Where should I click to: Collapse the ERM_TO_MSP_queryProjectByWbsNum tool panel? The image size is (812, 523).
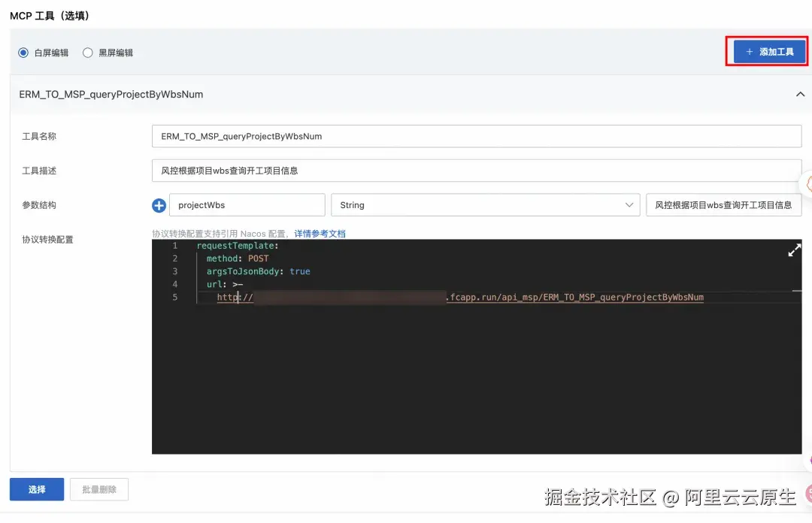(800, 94)
